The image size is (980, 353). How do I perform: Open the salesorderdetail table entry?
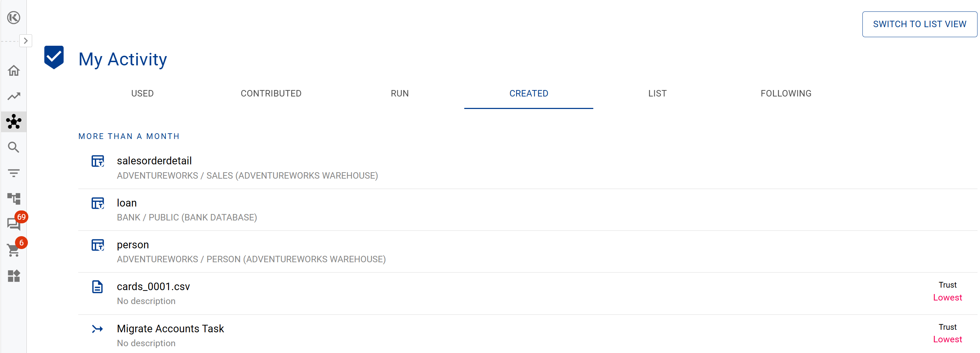coord(154,161)
